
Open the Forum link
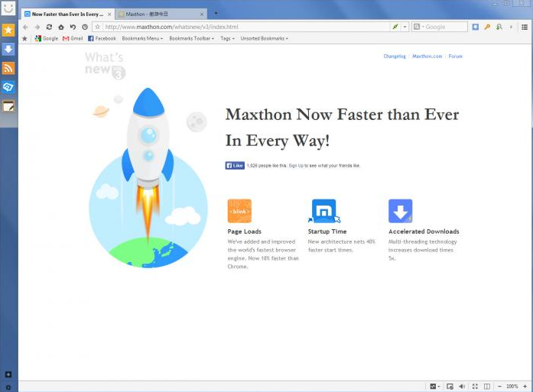click(456, 57)
